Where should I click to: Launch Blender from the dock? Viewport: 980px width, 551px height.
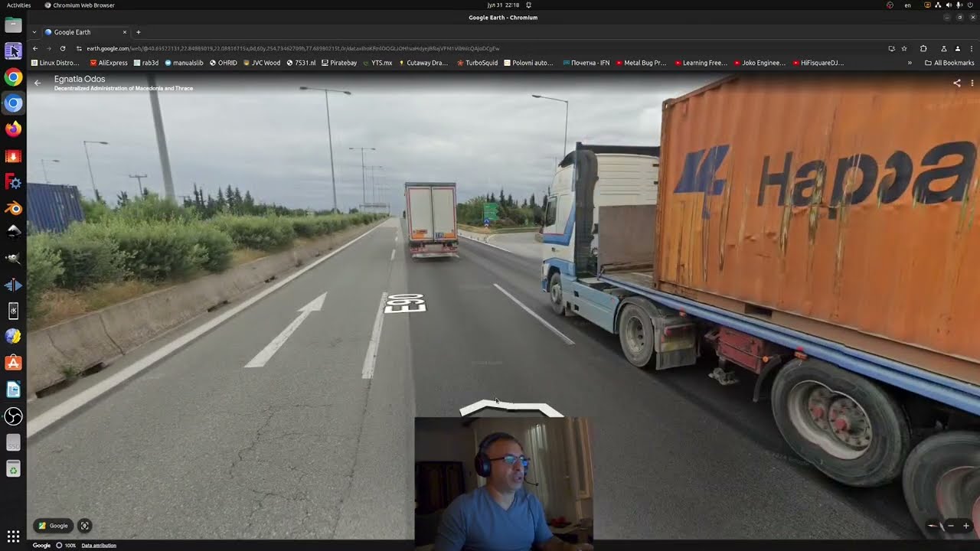pos(13,208)
